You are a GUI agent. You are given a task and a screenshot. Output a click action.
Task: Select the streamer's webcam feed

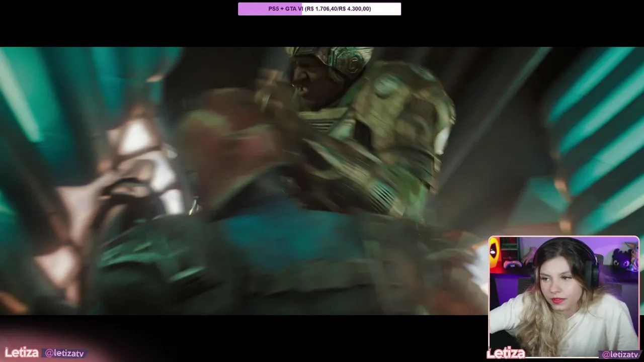(564, 297)
